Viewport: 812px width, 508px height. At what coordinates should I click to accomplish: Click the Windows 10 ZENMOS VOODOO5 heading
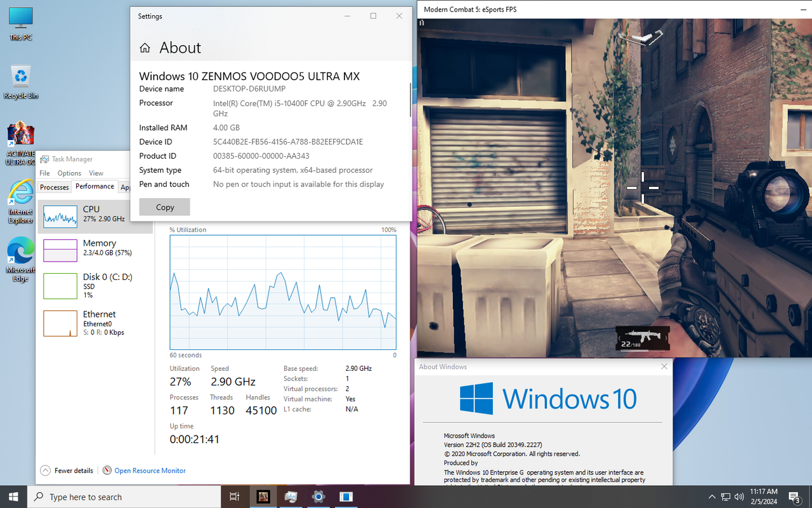249,76
